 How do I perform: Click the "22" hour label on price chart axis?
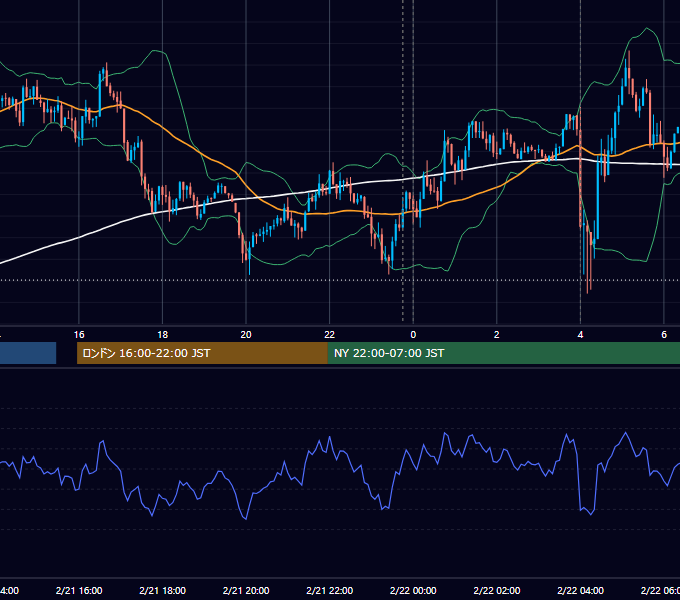(x=330, y=335)
